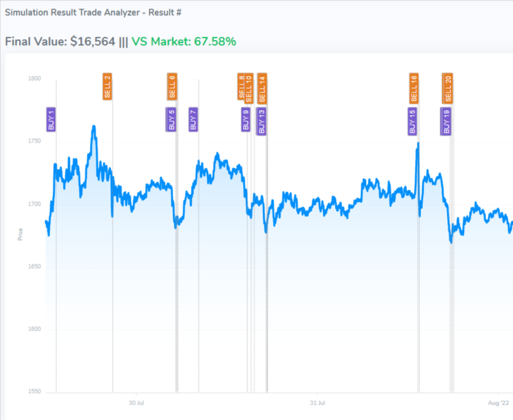Click the 30 Jul date axis label
This screenshot has height=420, width=513.
click(x=136, y=403)
